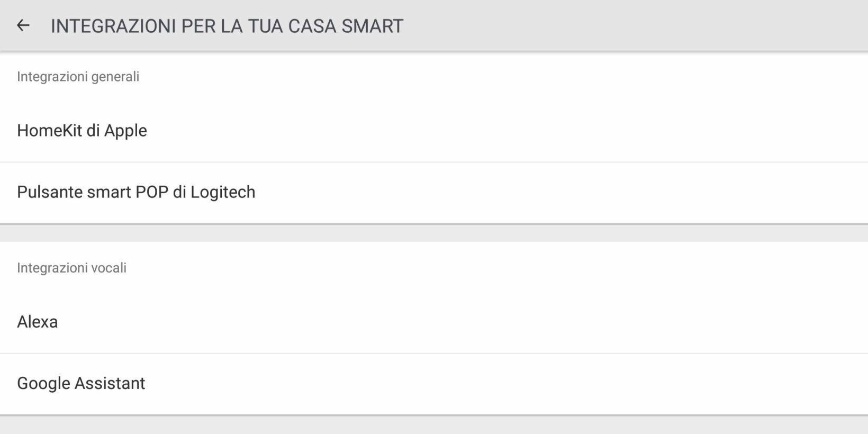The width and height of the screenshot is (868, 434).
Task: Choose Apple HomeKit under Integrazioni generali
Action: (82, 131)
